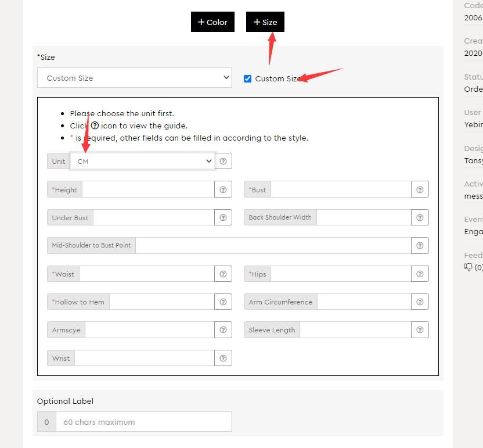View the Waist measuring guide icon
This screenshot has width=483, height=448.
(x=223, y=274)
